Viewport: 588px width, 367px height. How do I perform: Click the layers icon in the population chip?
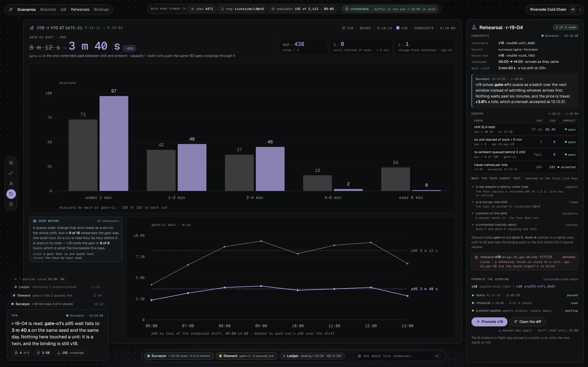(x=273, y=9)
